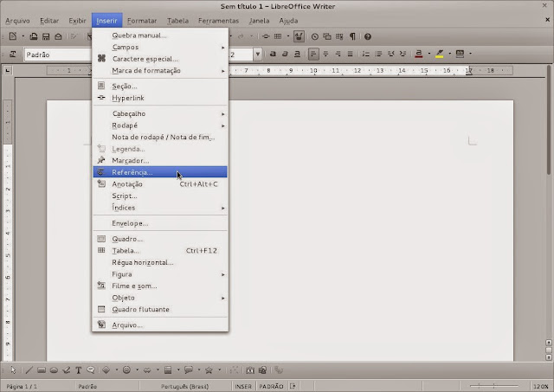Open the font color dropdown arrow
554x392 pixels.
[429, 54]
